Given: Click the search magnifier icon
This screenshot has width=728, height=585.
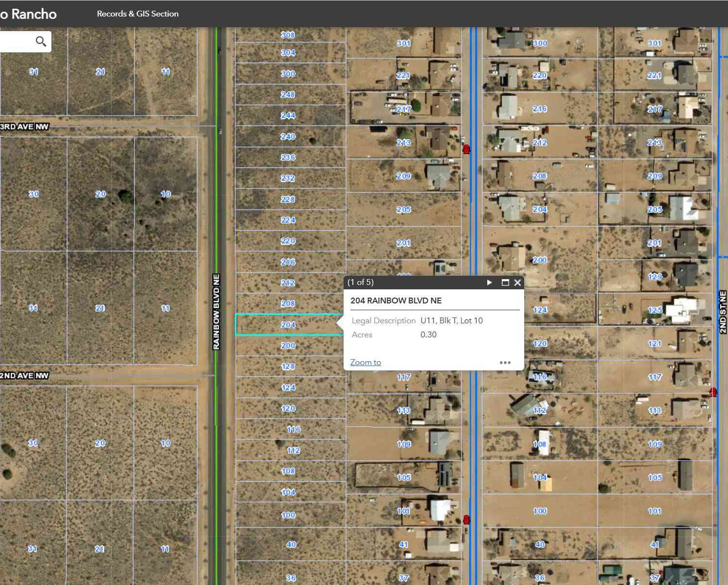Looking at the screenshot, I should point(41,41).
